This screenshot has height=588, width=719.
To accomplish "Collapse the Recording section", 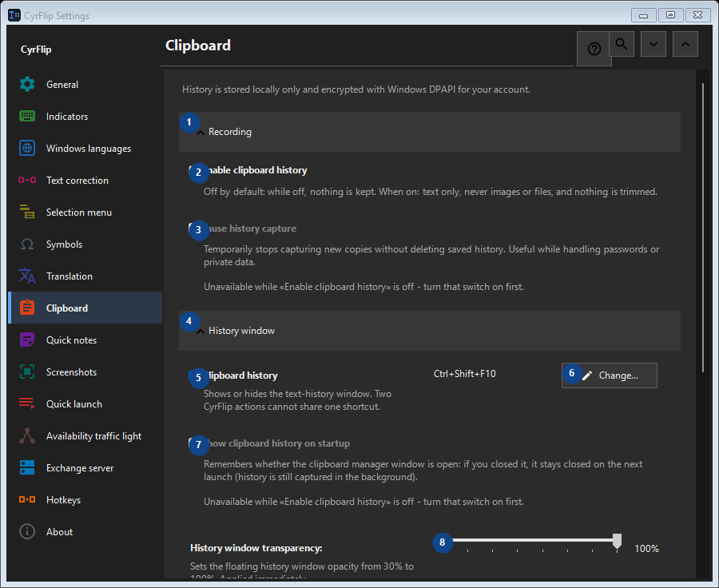I will pos(429,132).
